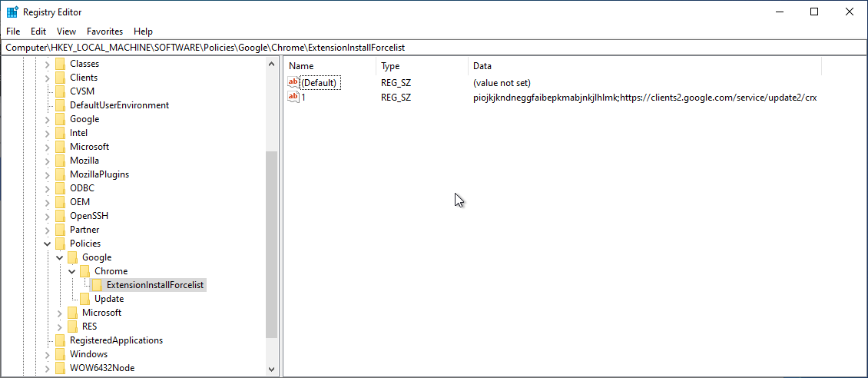The width and height of the screenshot is (868, 378).
Task: Open the Edit menu
Action: (38, 31)
